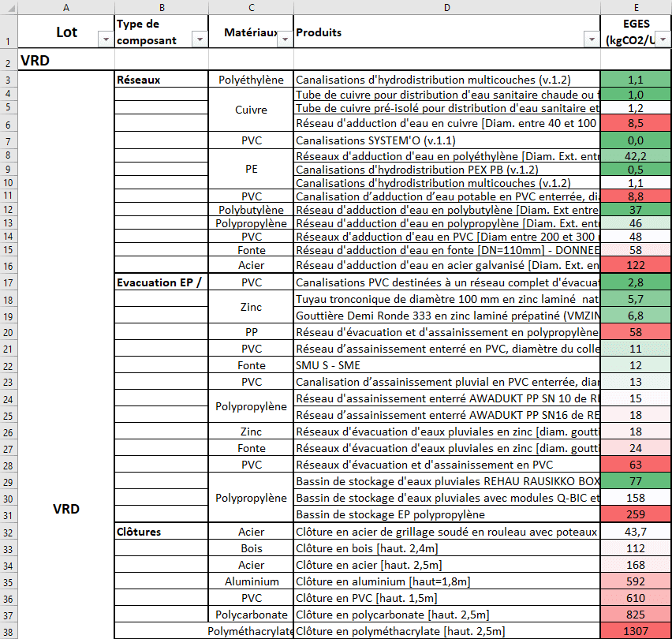Screen dimensions: 672x639
Task: Click the VRD title cell in row 2
Action: click(66, 60)
